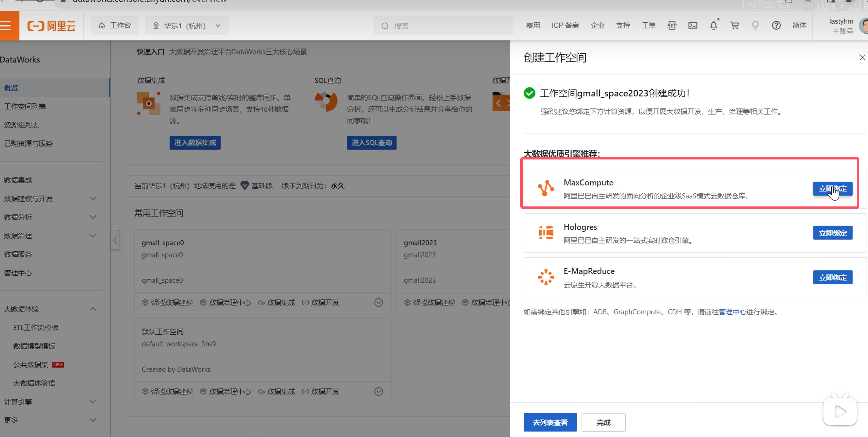The image size is (868, 437).
Task: Click the lightbulb icon in the header
Action: click(755, 26)
